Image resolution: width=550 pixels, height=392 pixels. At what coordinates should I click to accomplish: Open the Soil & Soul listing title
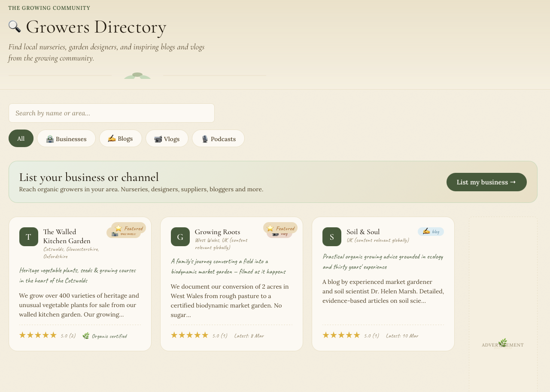point(363,232)
